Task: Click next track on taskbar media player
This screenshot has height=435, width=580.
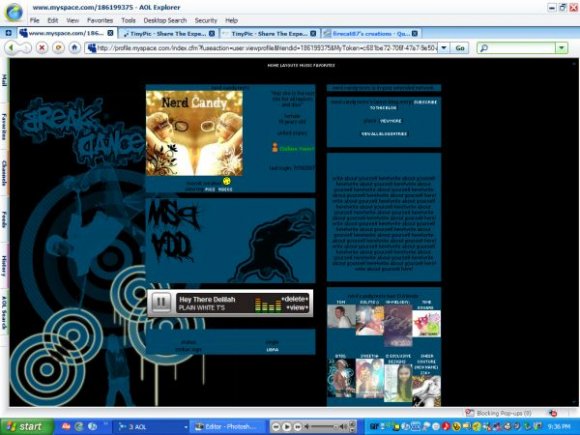Action: tap(297, 427)
